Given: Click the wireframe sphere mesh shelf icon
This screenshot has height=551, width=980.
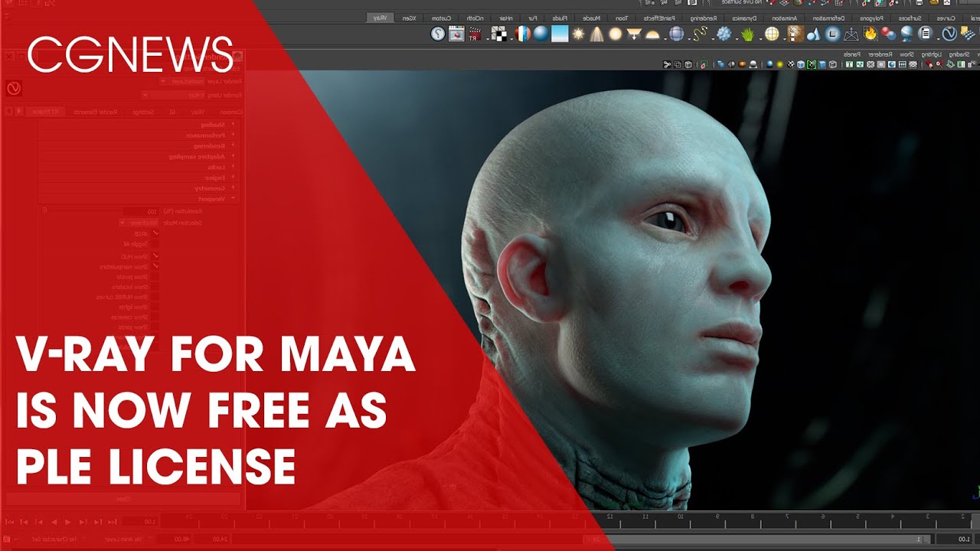Looking at the screenshot, I should pos(676,34).
